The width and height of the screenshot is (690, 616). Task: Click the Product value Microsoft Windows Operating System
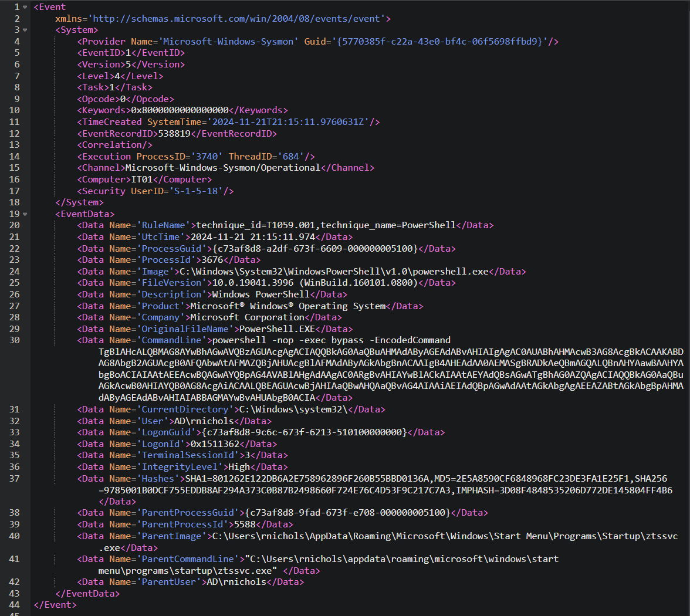coord(287,306)
